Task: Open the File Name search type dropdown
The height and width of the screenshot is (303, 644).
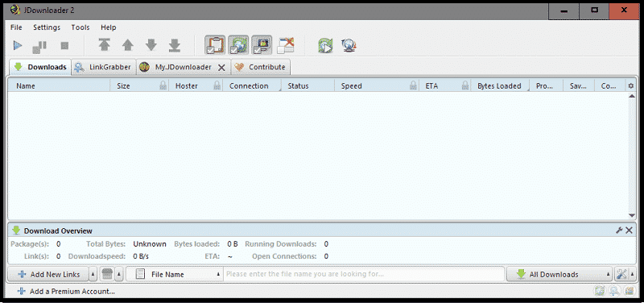Action: (175, 275)
